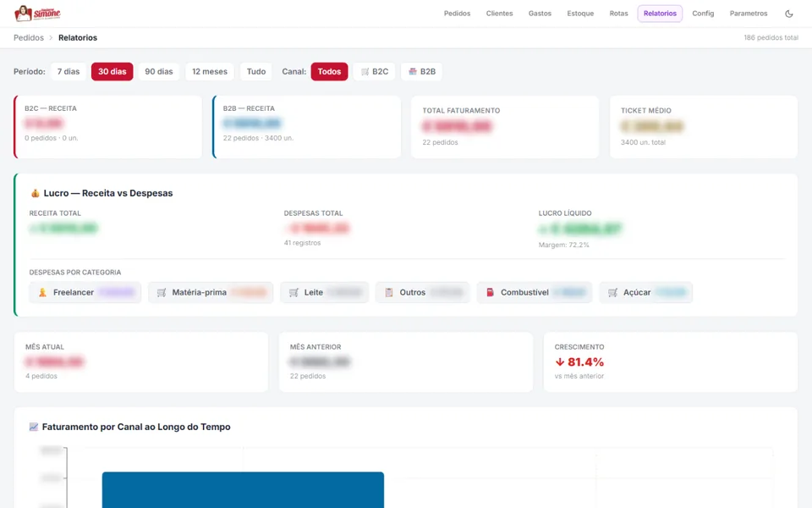Filter reports by the B2C channel
812x508 pixels.
(375, 71)
